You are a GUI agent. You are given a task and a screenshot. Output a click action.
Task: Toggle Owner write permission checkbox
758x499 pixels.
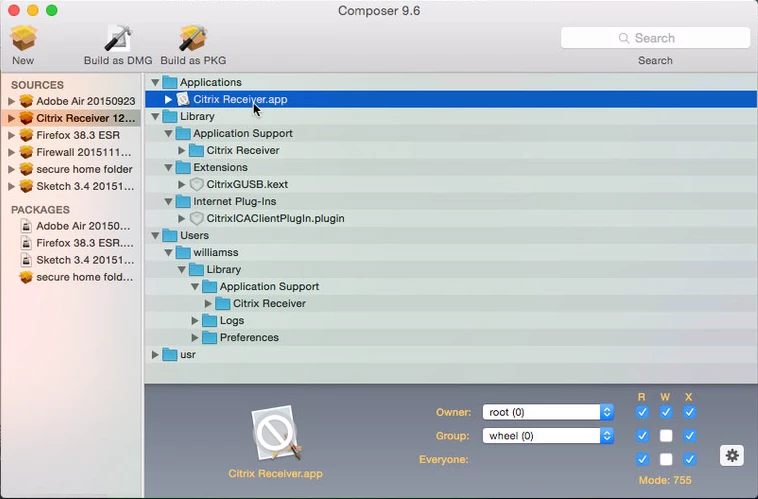point(666,412)
